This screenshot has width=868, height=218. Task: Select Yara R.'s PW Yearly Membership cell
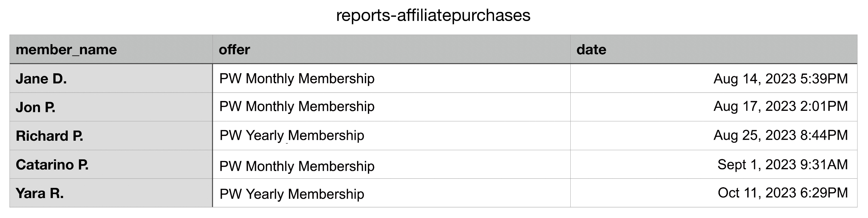[x=292, y=194]
